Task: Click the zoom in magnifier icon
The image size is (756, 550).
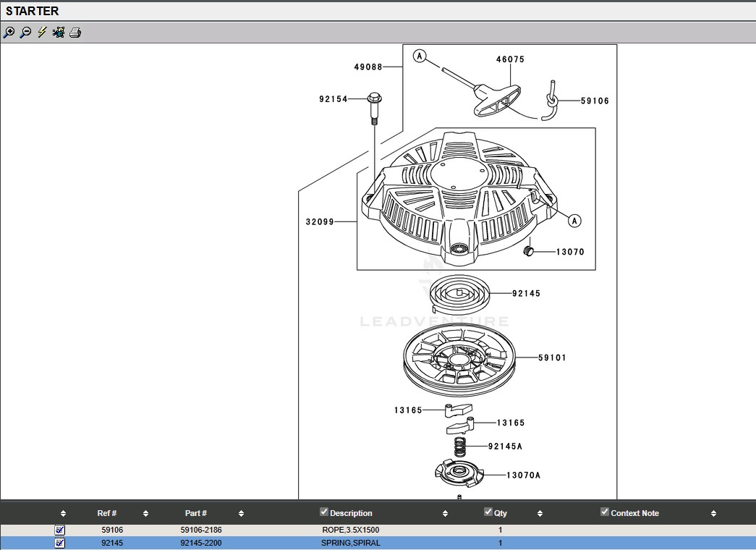Action: 9,33
